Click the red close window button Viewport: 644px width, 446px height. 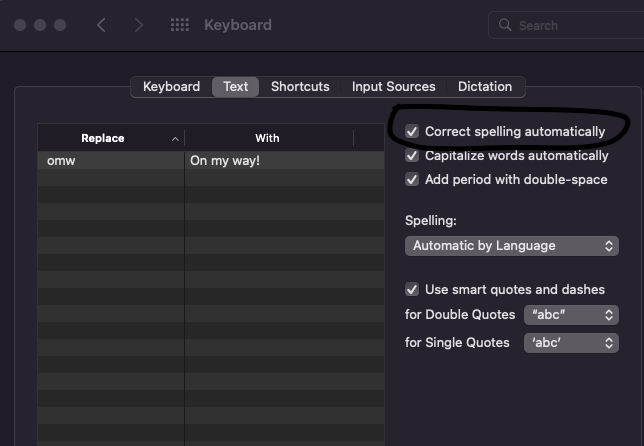coord(21,25)
